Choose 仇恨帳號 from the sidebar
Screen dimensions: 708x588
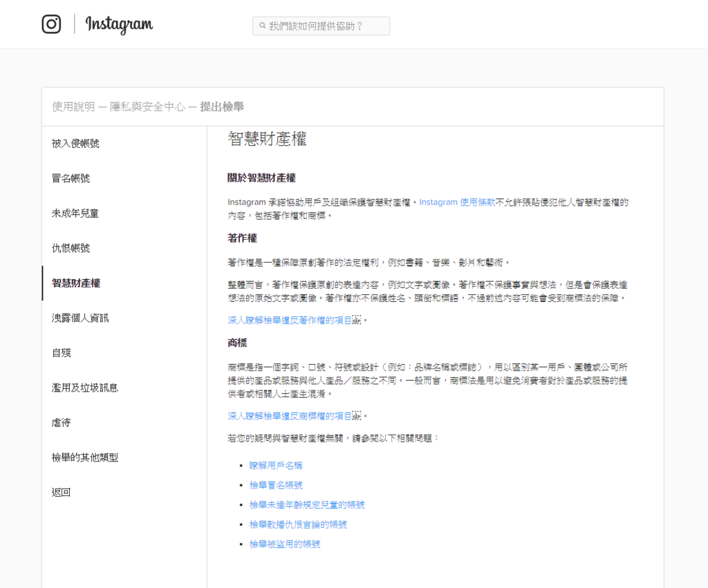pyautogui.click(x=71, y=248)
